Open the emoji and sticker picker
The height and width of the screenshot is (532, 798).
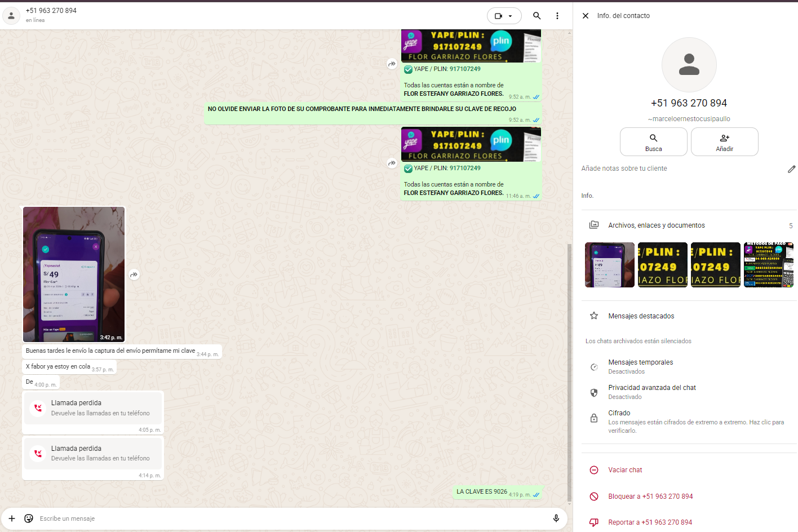point(29,518)
